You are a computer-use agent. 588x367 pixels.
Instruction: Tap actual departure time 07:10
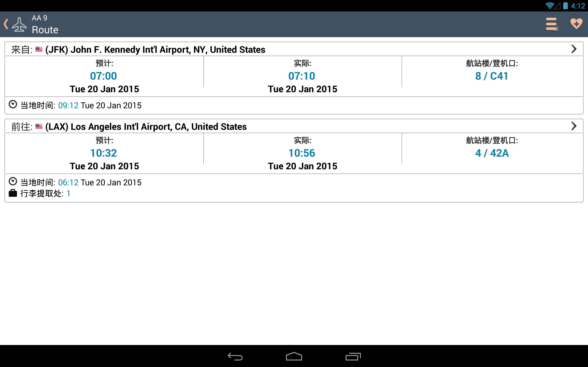coord(302,76)
